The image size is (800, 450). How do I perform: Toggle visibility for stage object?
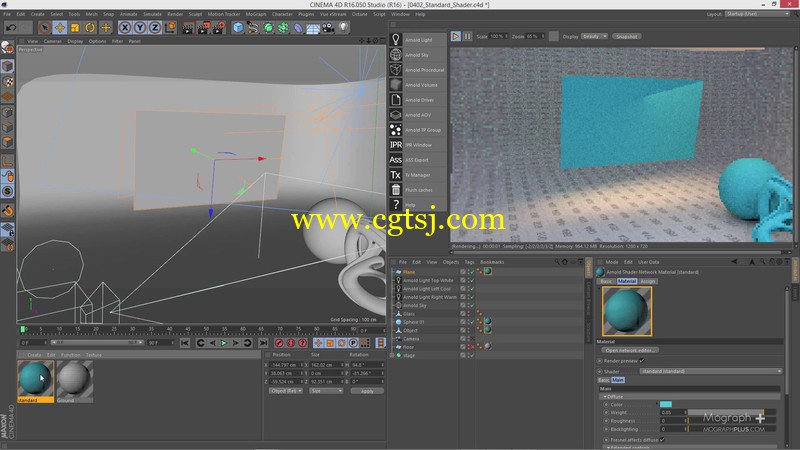tap(472, 355)
